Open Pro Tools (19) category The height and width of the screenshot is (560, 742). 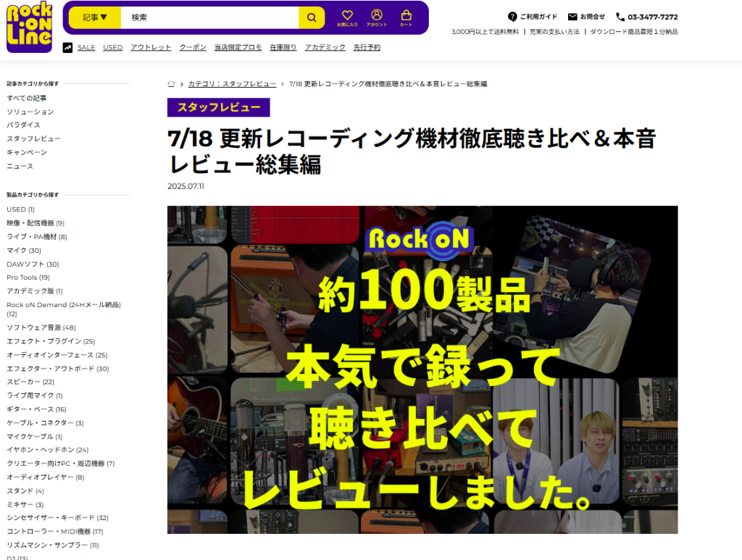pyautogui.click(x=28, y=277)
